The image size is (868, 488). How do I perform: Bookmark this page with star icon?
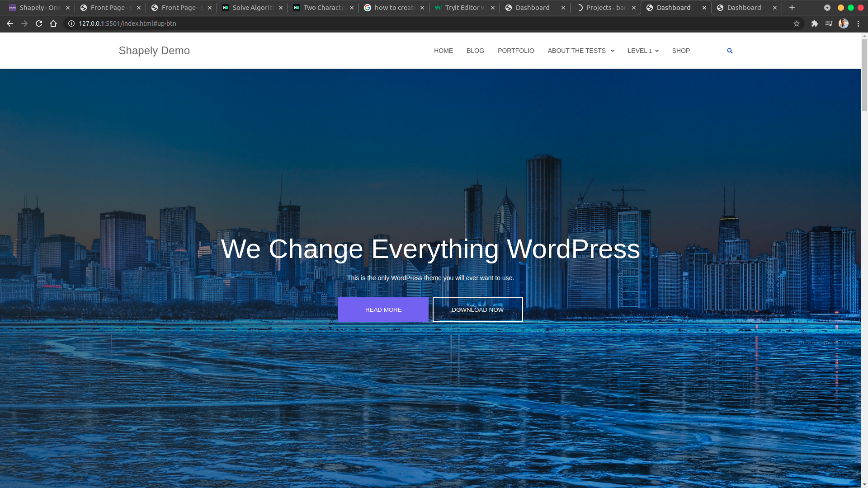coord(797,23)
